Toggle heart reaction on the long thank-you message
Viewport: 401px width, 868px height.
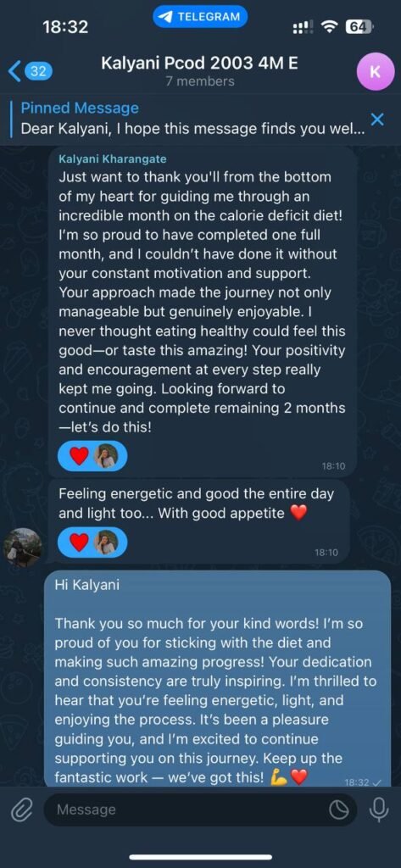tap(79, 456)
